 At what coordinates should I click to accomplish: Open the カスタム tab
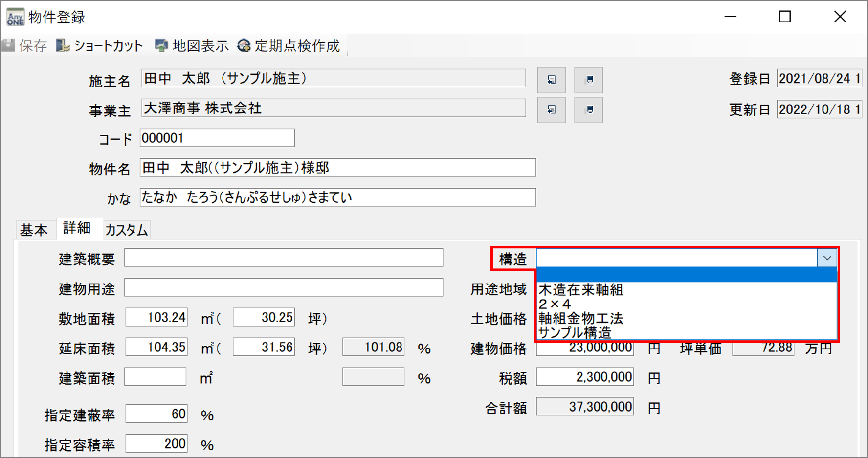[x=127, y=230]
